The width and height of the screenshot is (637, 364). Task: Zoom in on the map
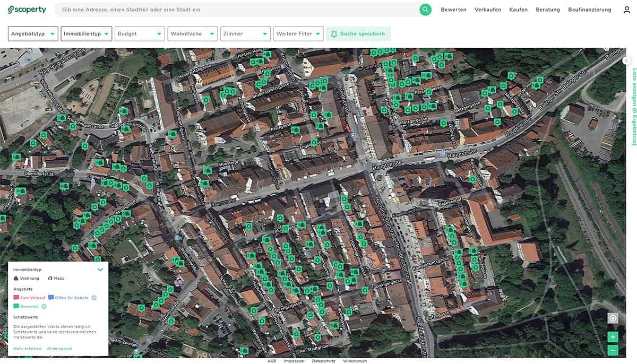(613, 337)
